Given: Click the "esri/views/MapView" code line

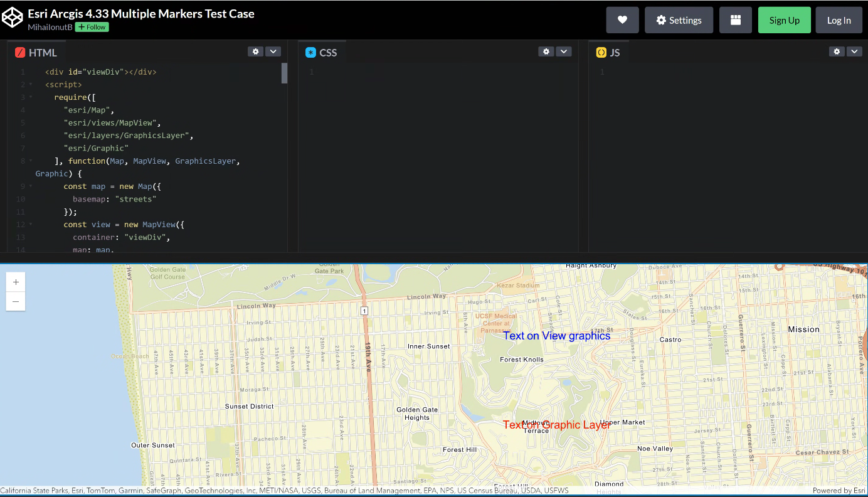Looking at the screenshot, I should (x=112, y=123).
